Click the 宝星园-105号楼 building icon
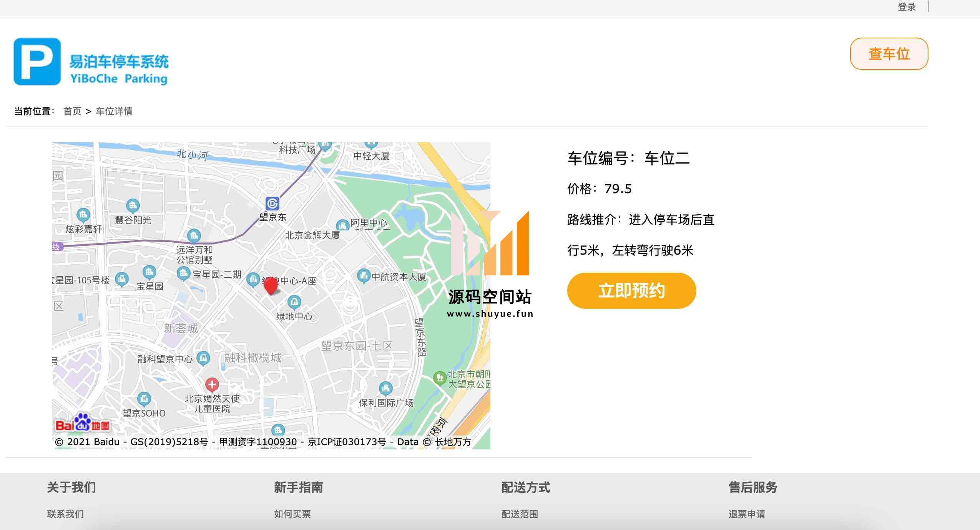The width and height of the screenshot is (980, 530). tap(122, 279)
